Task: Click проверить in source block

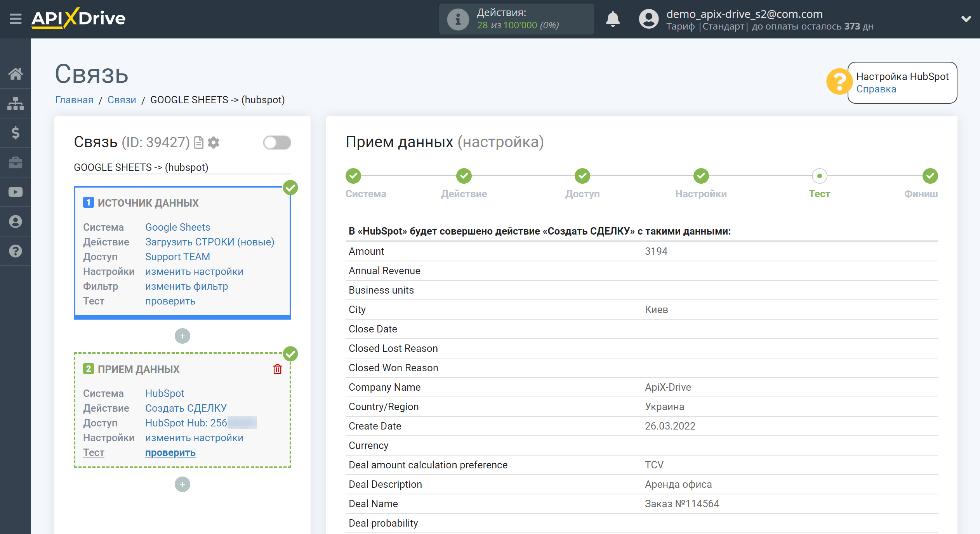Action: pos(170,301)
